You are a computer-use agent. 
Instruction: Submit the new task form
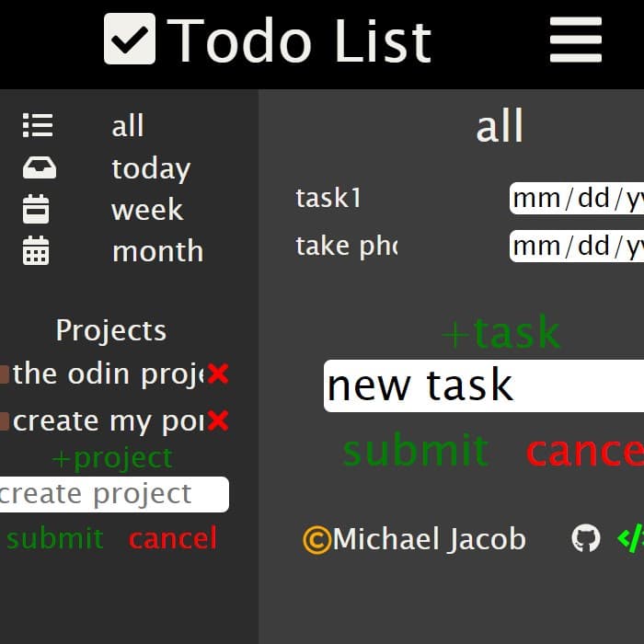[416, 450]
